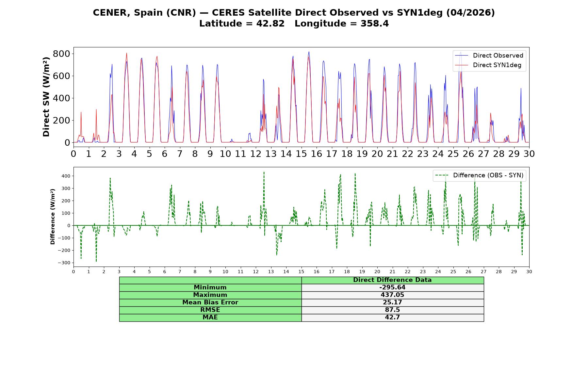Click the MAE value 42.7 cell
Screen dimensions: 588x392
coord(393,318)
